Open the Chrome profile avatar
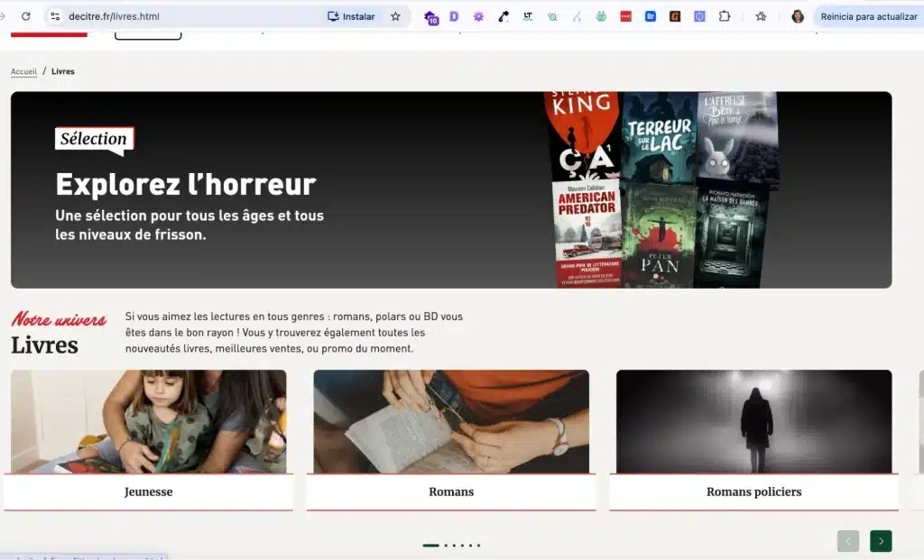924x560 pixels. (798, 16)
